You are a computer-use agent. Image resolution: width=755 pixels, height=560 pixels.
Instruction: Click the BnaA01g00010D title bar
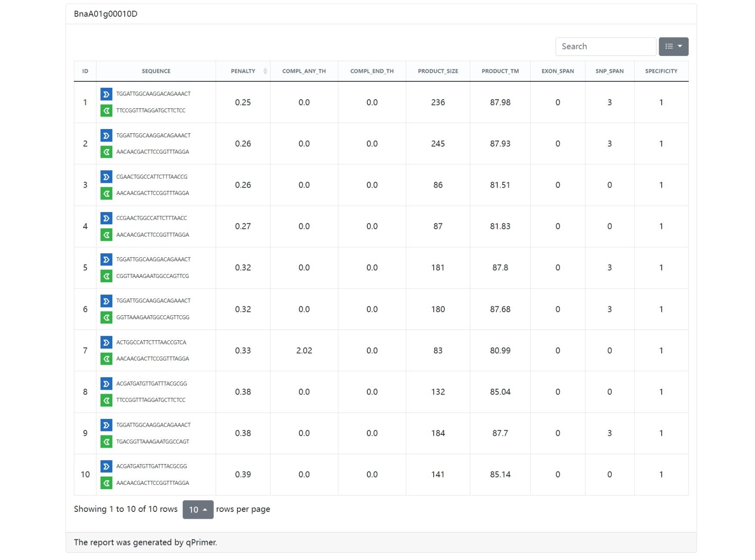click(x=105, y=13)
